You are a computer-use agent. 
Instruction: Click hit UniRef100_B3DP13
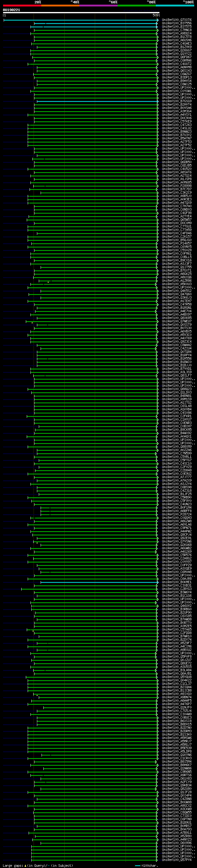tap(177, 78)
